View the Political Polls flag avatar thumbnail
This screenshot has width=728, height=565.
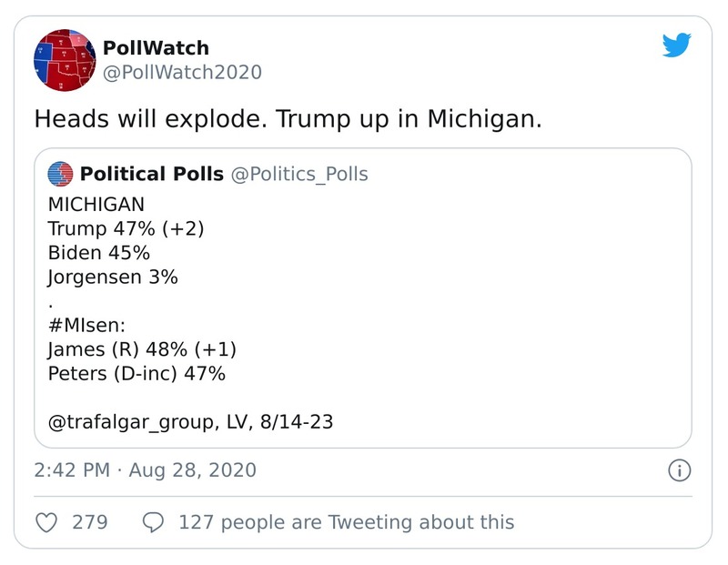61,173
